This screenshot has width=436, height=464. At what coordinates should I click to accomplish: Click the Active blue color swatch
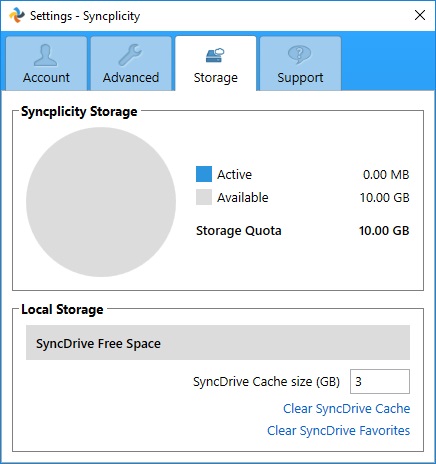coord(204,174)
